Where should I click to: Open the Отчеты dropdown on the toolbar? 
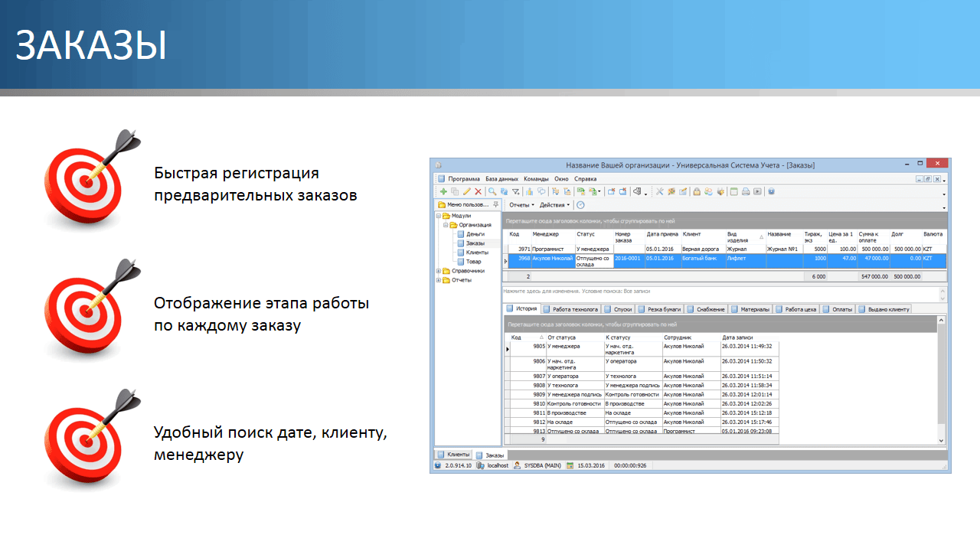point(521,205)
